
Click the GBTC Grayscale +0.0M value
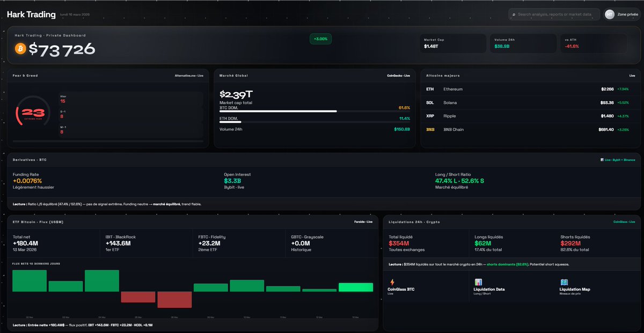coord(301,243)
